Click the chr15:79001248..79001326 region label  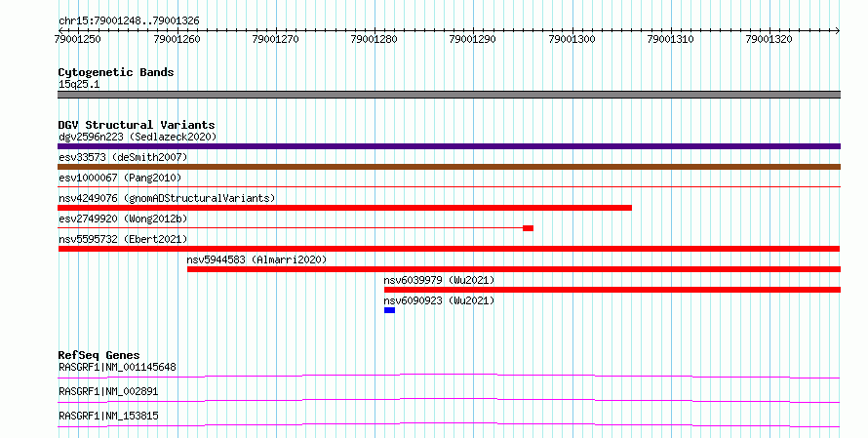[x=129, y=21]
